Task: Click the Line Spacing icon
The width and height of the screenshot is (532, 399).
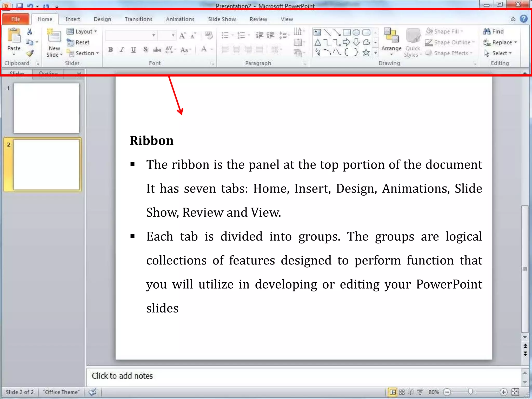Action: 283,35
